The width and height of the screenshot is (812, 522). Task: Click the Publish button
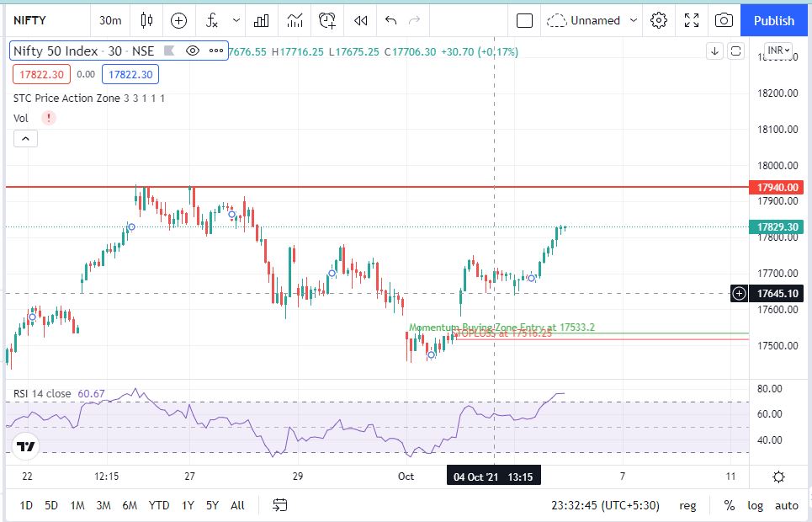(x=773, y=20)
